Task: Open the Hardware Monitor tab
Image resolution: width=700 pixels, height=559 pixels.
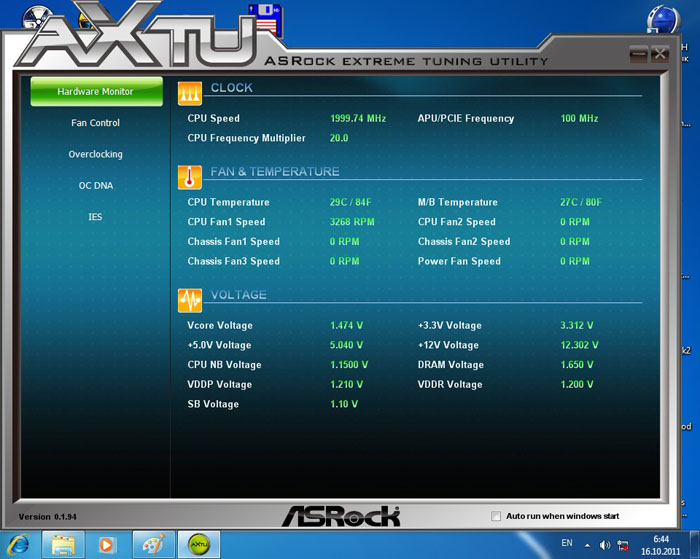Action: coord(96,92)
